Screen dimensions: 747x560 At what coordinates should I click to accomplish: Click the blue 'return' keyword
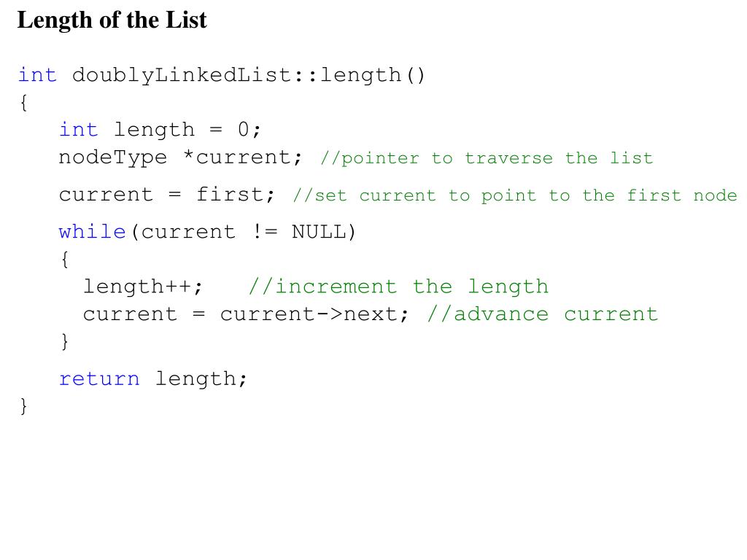coord(99,379)
